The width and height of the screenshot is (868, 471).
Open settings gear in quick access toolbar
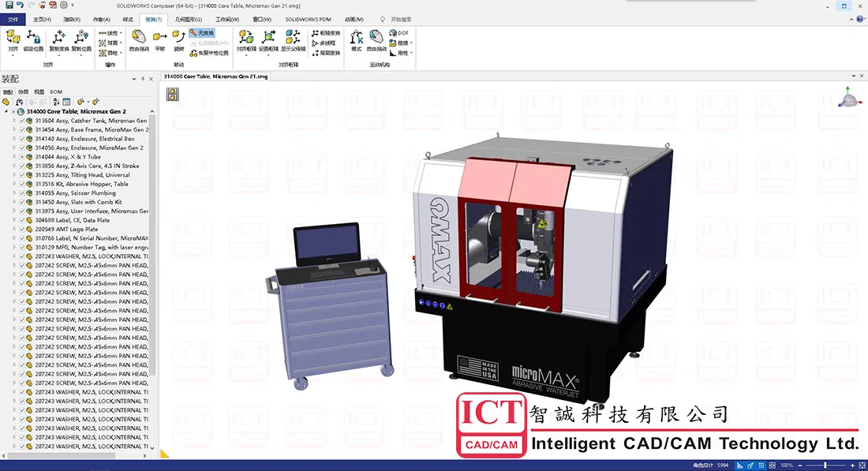(x=64, y=5)
